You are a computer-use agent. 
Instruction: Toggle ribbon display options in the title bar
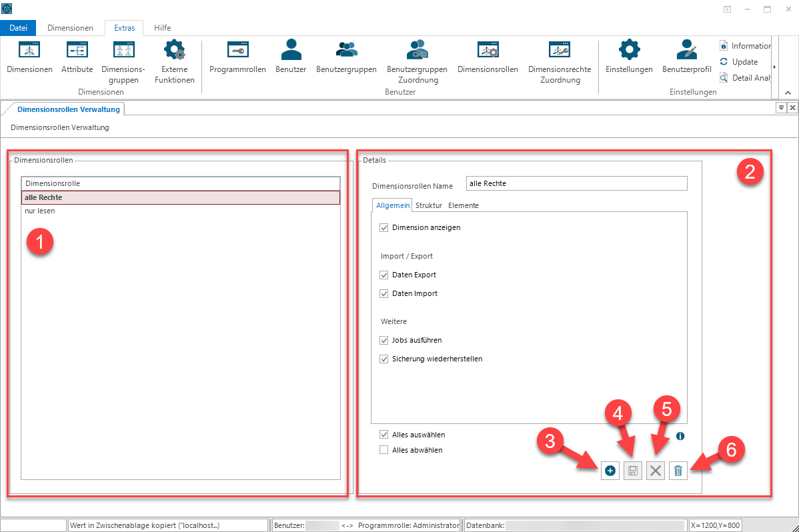pyautogui.click(x=727, y=9)
